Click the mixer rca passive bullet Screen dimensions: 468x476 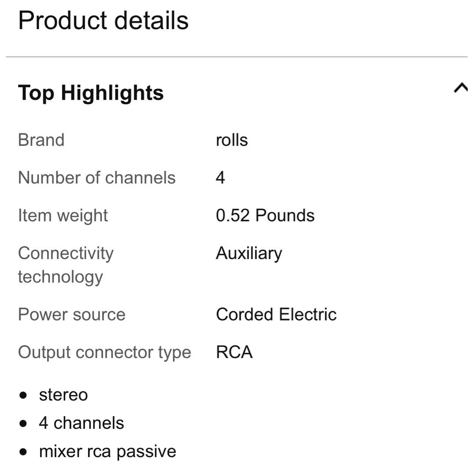[x=108, y=451]
